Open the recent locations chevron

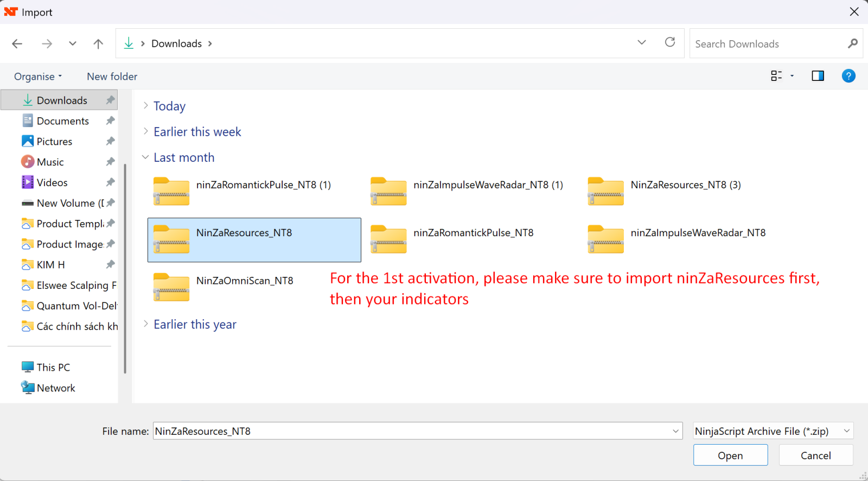click(72, 43)
